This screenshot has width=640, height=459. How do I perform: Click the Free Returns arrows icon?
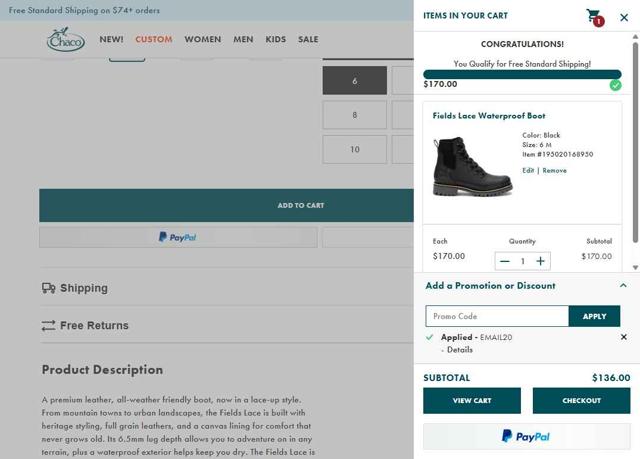[x=48, y=326]
